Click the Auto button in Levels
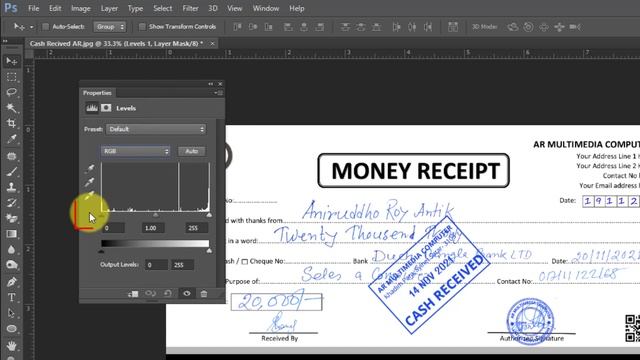Screen dimensions: 640x360 [191, 151]
